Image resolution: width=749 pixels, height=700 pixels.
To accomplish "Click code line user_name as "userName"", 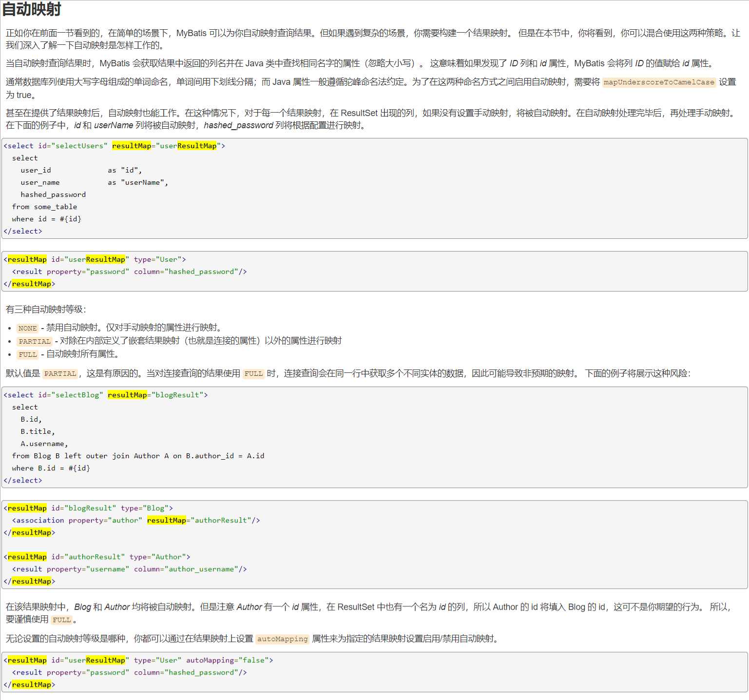I will (x=95, y=182).
